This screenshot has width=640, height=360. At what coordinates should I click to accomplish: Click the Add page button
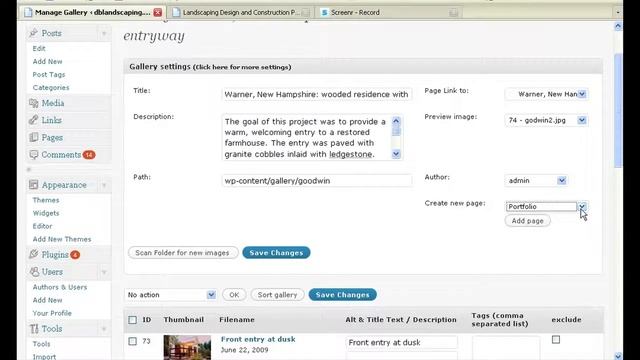(527, 221)
